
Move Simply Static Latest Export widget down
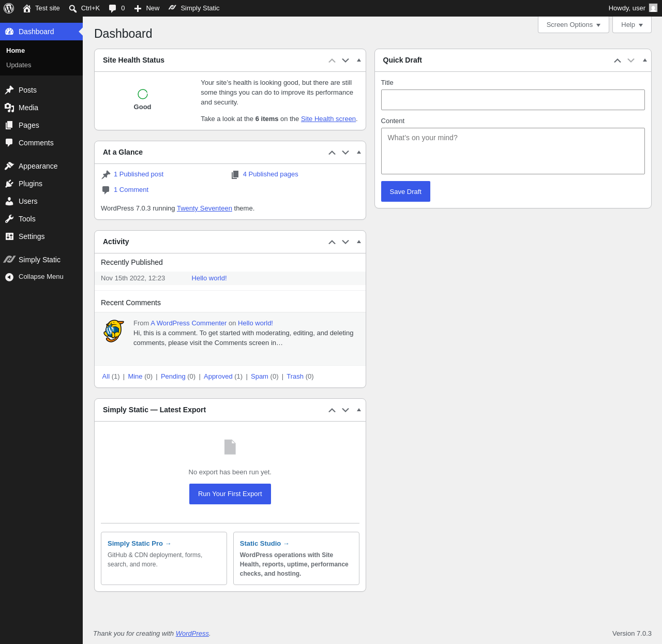(345, 410)
